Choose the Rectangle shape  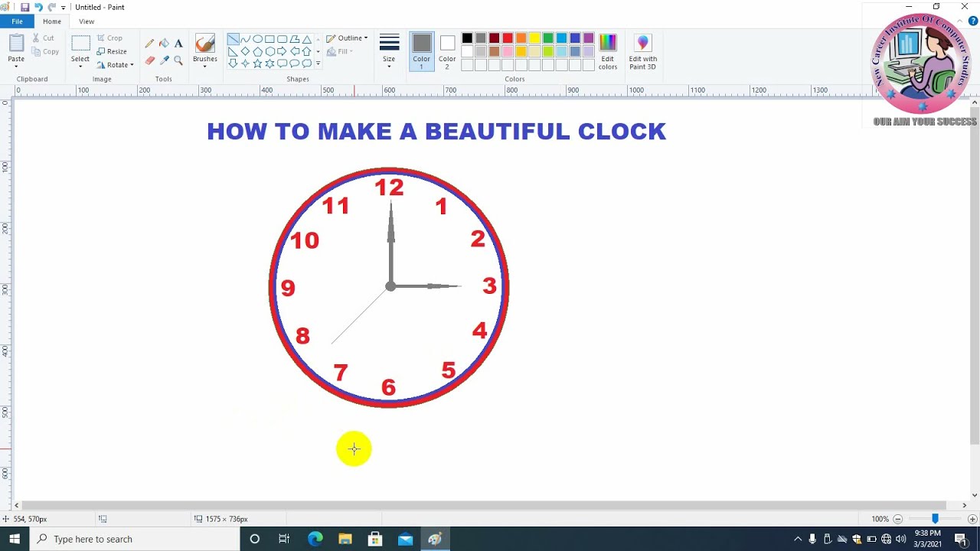tap(269, 39)
